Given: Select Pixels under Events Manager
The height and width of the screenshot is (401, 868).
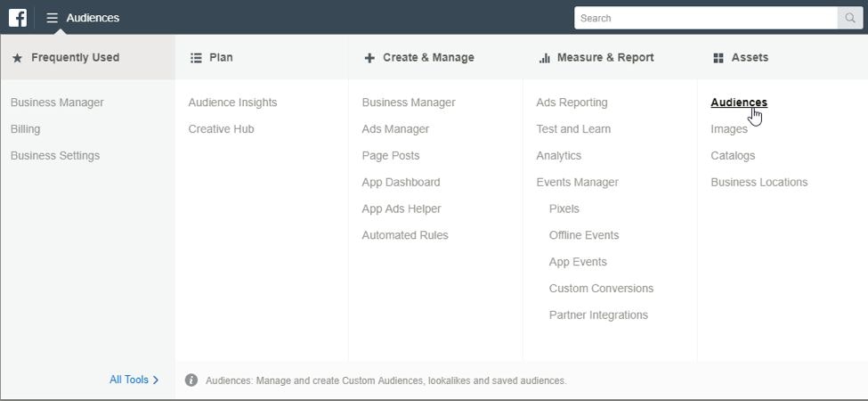Looking at the screenshot, I should click(x=564, y=209).
